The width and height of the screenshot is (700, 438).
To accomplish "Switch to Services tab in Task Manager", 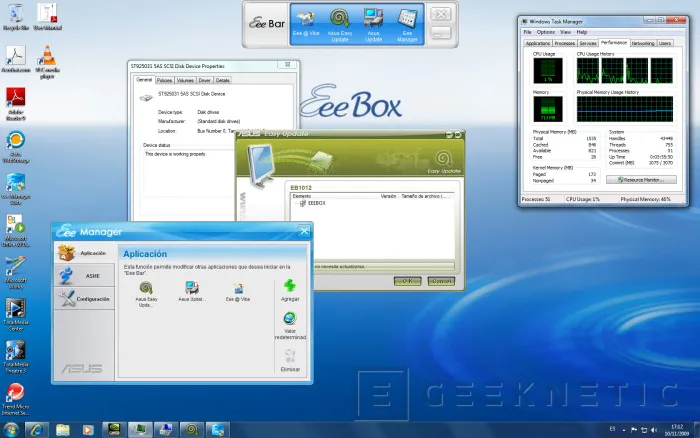I will point(588,43).
